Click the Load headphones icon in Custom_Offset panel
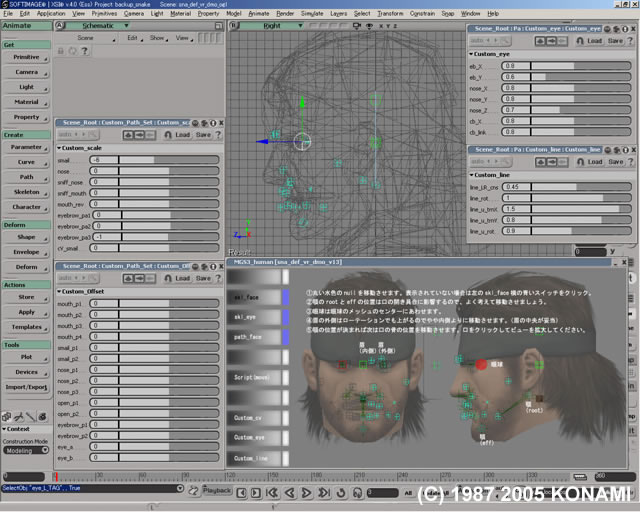The image size is (640, 512). [168, 278]
